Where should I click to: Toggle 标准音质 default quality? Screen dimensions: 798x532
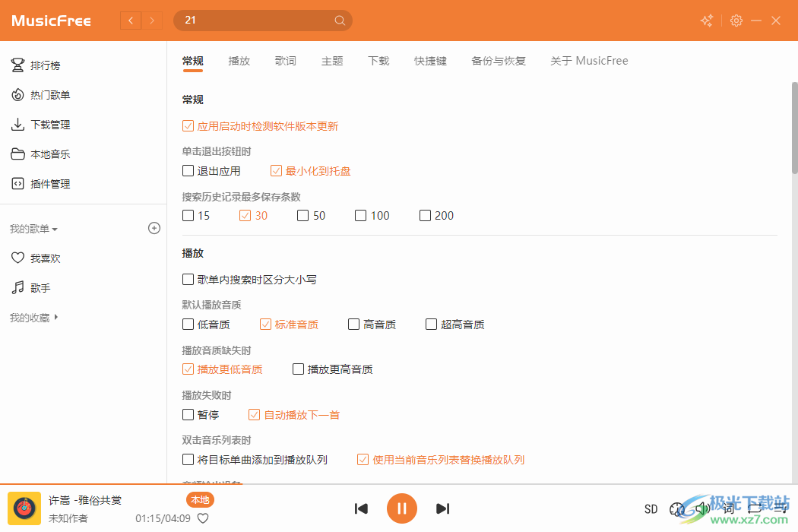[x=289, y=325]
